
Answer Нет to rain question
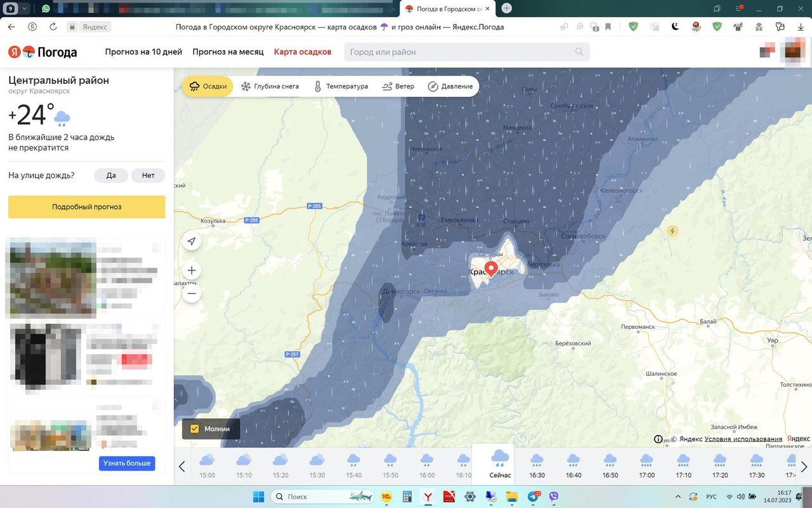tap(148, 175)
